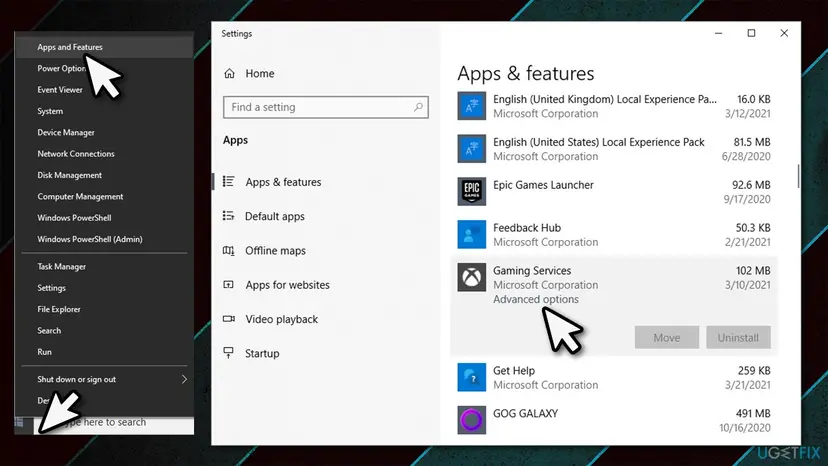Viewport: 828px width, 466px height.
Task: Click the 491 MB size of GOG GALAXY
Action: point(753,413)
